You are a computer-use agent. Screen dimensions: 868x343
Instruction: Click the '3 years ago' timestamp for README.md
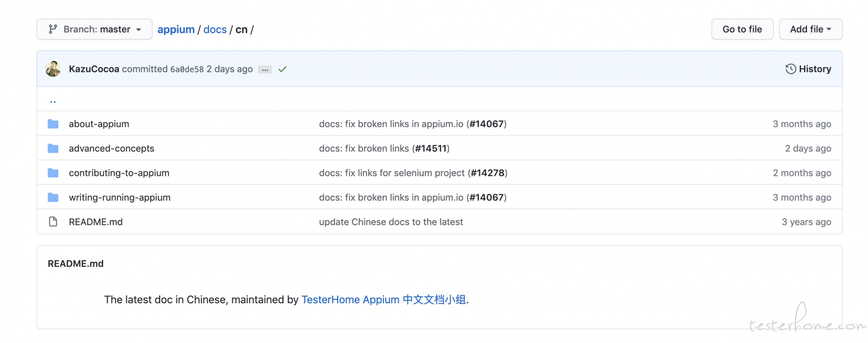click(x=807, y=222)
